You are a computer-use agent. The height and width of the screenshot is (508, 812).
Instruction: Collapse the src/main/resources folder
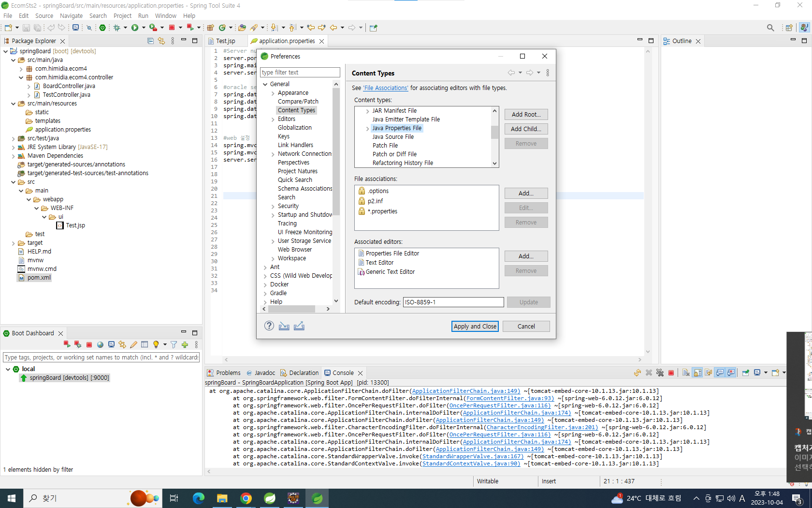tap(13, 104)
